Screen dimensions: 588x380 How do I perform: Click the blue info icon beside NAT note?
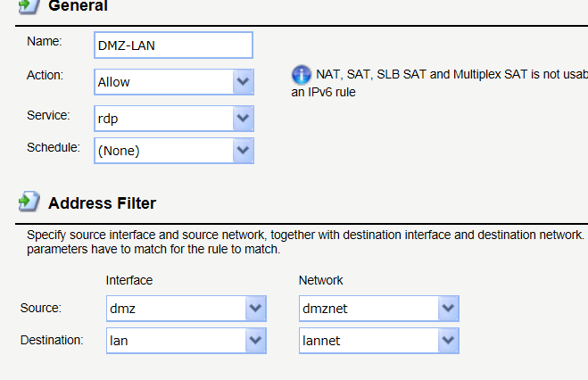[302, 74]
